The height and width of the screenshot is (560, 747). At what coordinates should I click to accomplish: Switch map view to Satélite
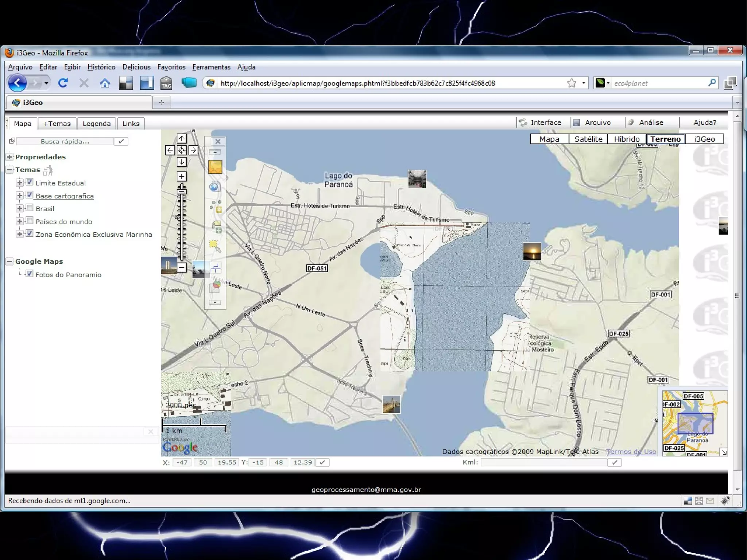588,139
